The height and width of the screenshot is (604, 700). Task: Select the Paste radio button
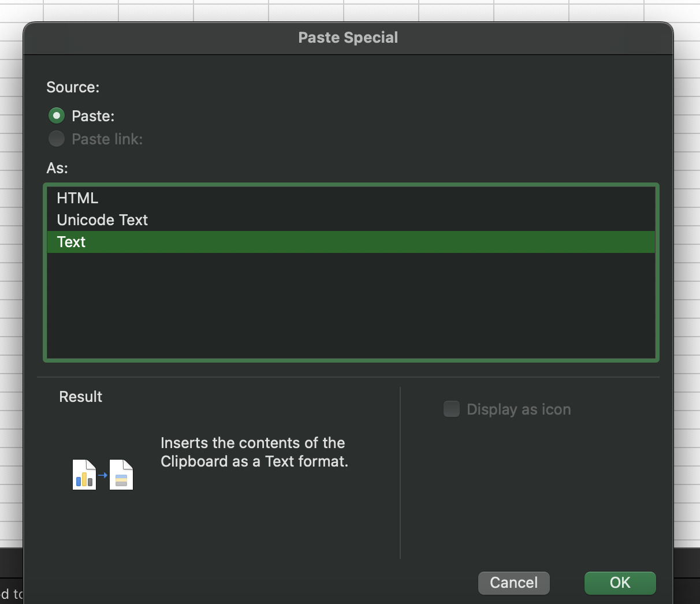click(x=57, y=116)
